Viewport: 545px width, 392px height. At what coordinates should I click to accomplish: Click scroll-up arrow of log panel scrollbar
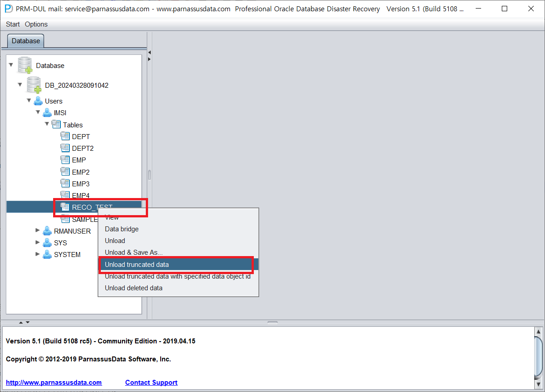pyautogui.click(x=538, y=331)
